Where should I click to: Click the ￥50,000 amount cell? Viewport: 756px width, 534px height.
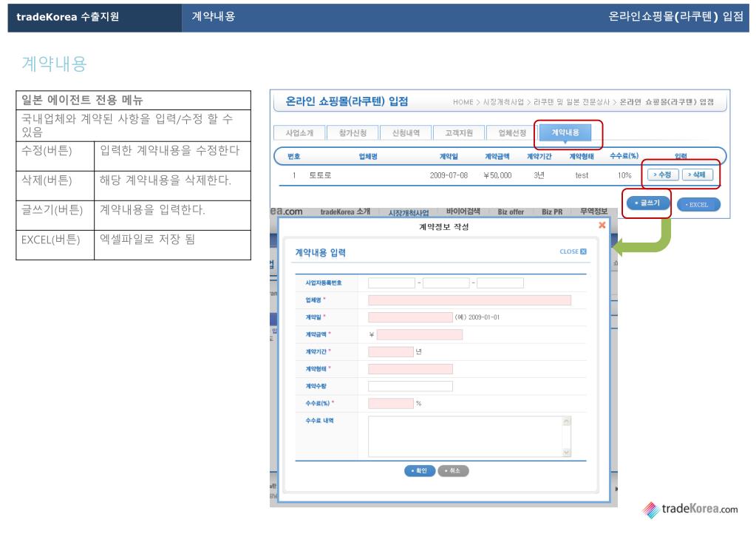(497, 175)
